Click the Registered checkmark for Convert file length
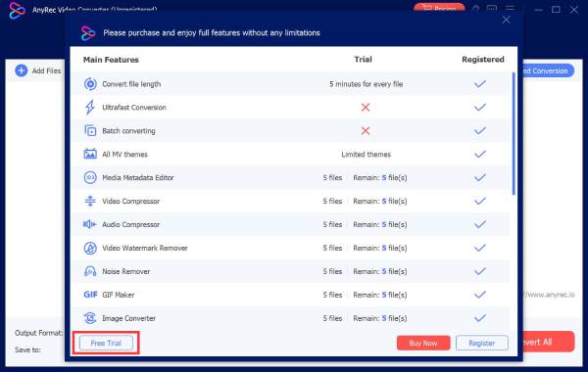588x372 pixels. (480, 84)
